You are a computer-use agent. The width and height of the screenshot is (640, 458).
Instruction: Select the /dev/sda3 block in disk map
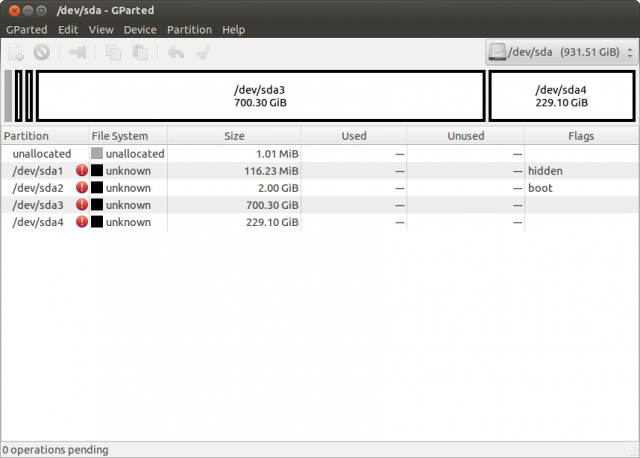pyautogui.click(x=259, y=96)
